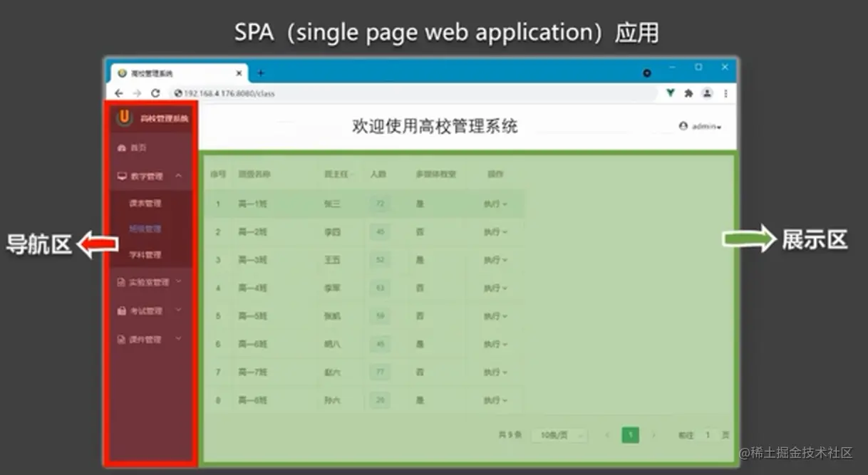Click the site info icon in address bar

(x=178, y=93)
